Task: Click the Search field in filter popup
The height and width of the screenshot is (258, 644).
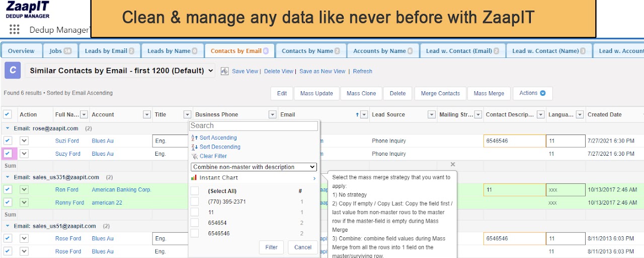Action: (x=254, y=126)
